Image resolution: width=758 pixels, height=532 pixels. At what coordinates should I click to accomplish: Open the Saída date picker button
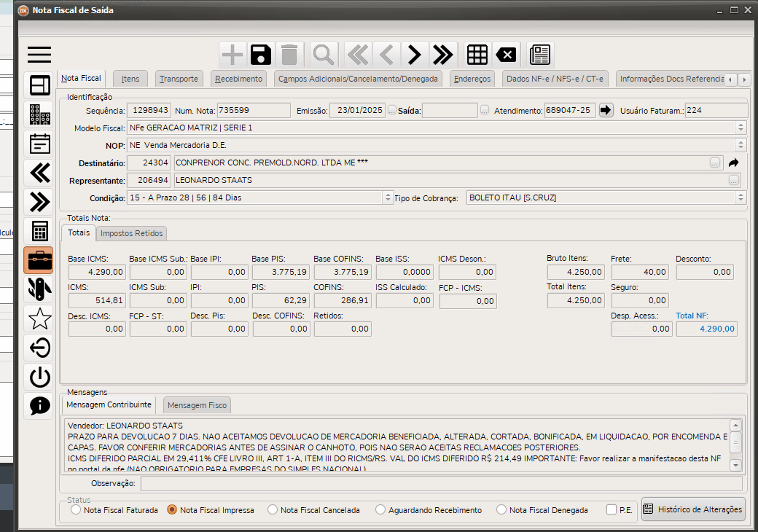[x=485, y=110]
